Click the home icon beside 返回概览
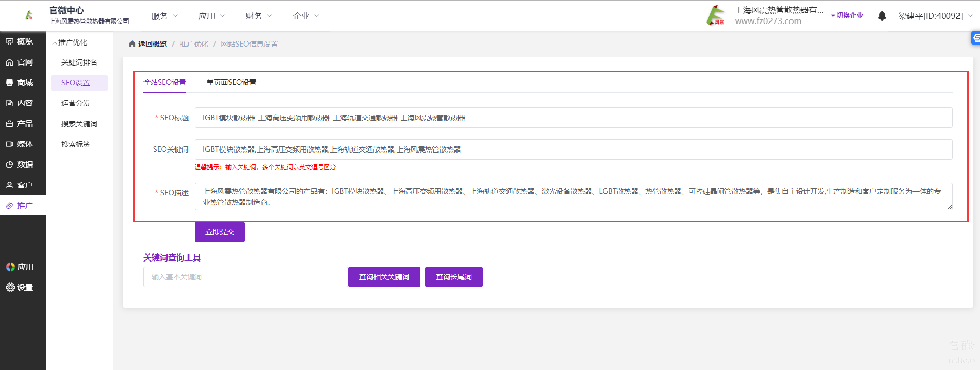This screenshot has width=980, height=370. tap(132, 44)
